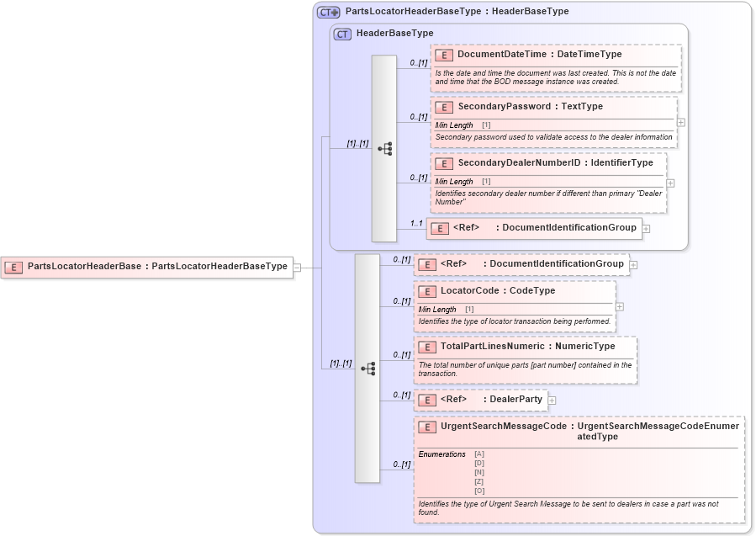Click the E icon of DocumentDateTime element
The height and width of the screenshot is (536, 756).
[442, 54]
